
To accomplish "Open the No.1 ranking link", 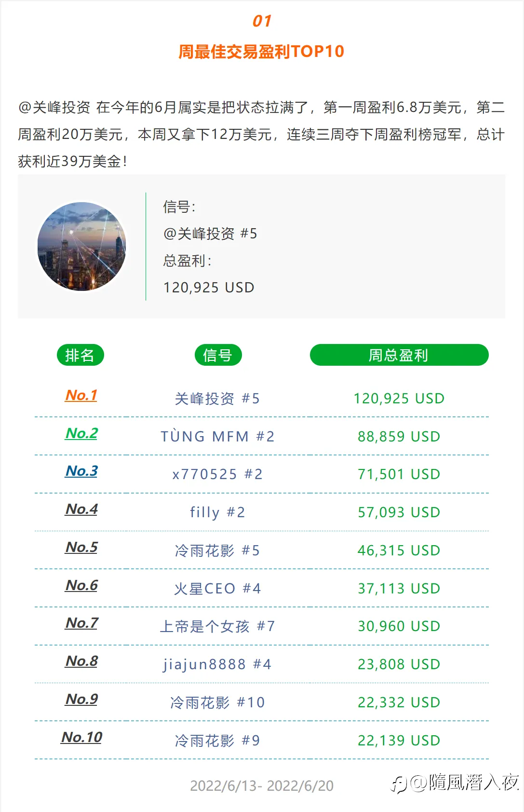I will click(81, 395).
